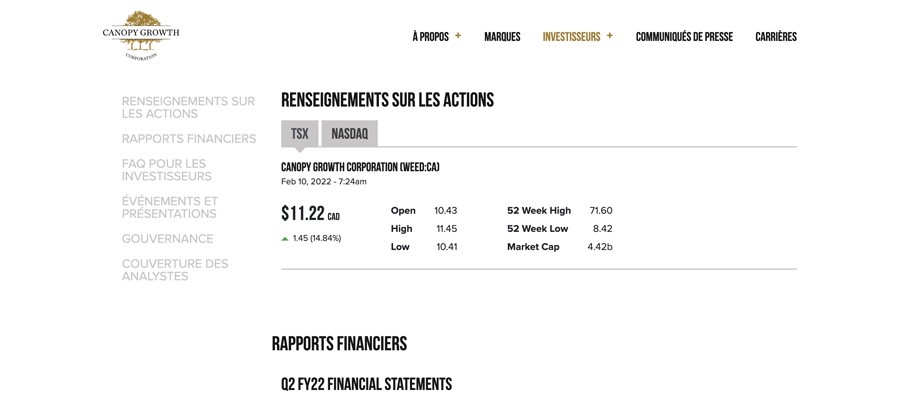Go to Événements et Présentations
This screenshot has width=900, height=400.
point(170,207)
